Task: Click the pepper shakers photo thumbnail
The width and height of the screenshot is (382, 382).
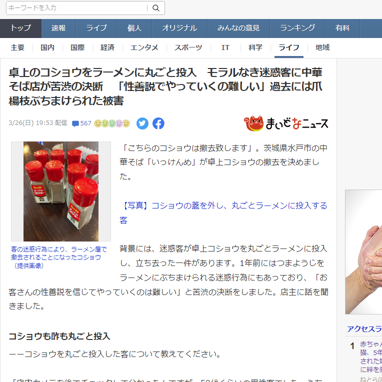Action: pos(61,191)
